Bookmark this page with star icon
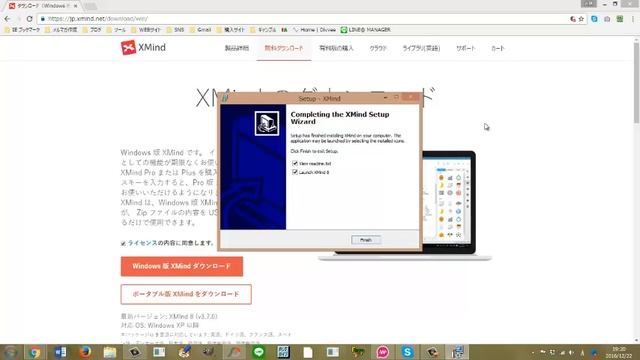The height and width of the screenshot is (360, 640). click(x=581, y=19)
